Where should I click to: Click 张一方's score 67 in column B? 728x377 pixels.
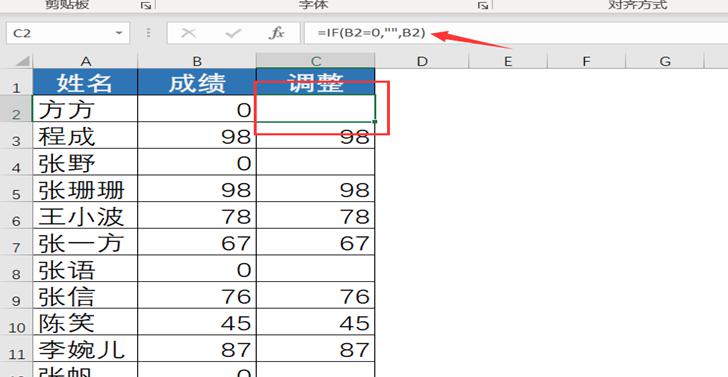coord(197,242)
